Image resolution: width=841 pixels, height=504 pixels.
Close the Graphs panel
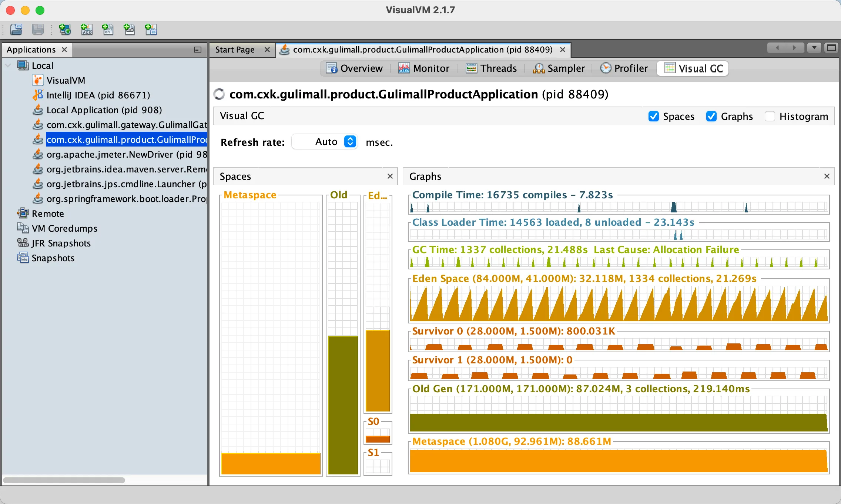point(827,176)
